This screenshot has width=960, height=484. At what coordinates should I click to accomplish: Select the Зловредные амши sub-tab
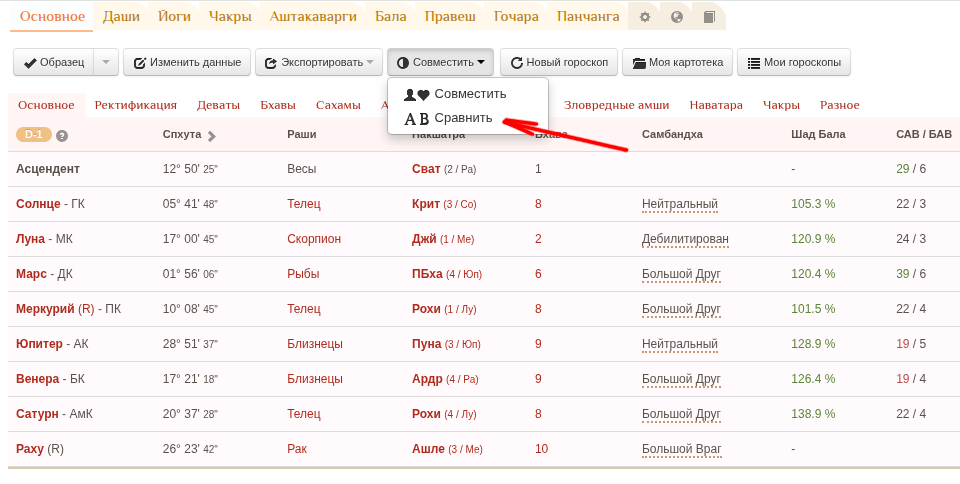[616, 105]
